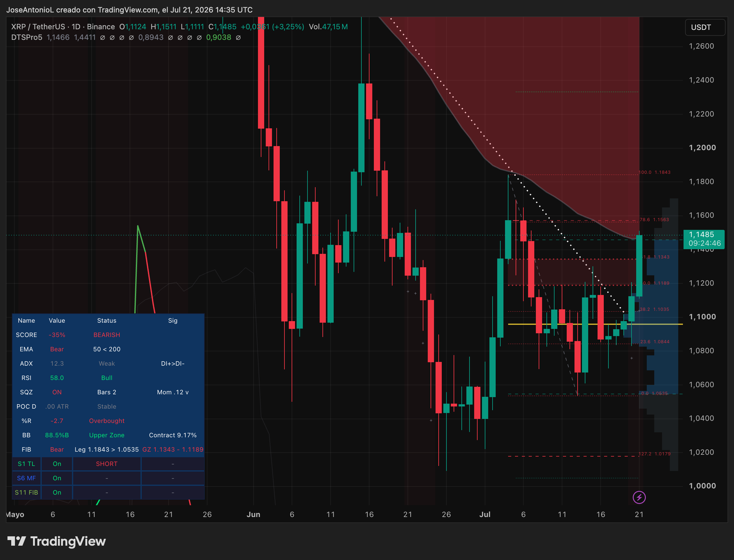Click the 0,9038 green indicator value
Screen dimensions: 734x560
pos(219,37)
